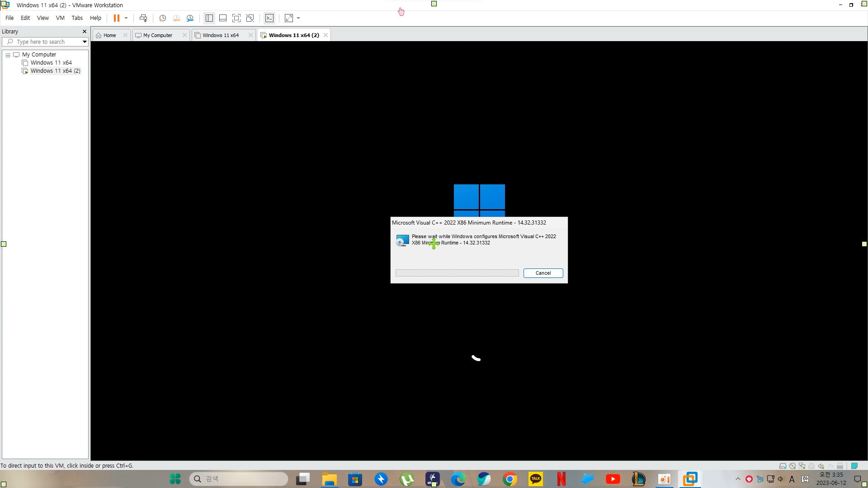Click the printer status icon

(x=811, y=466)
